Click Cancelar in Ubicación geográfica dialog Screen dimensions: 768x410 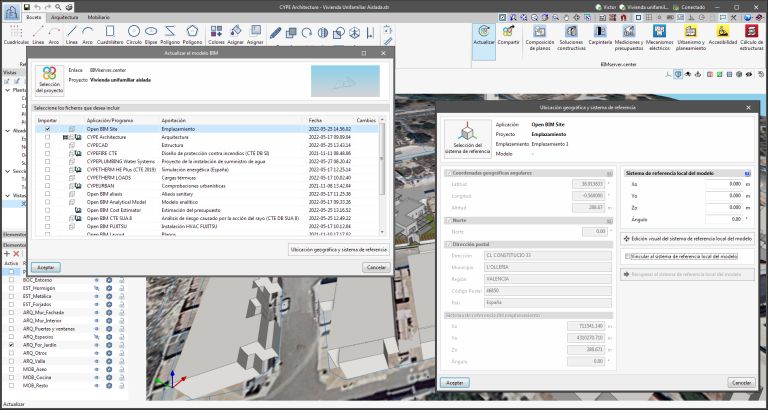pyautogui.click(x=742, y=383)
